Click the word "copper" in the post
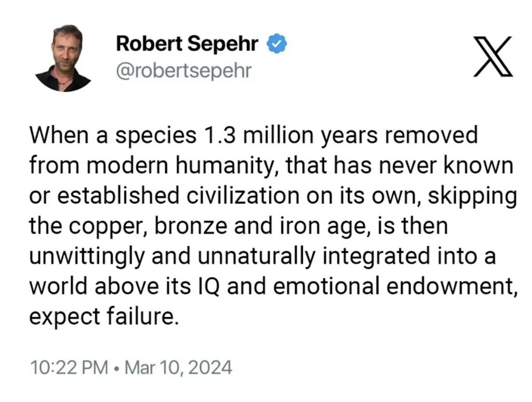 click(x=103, y=226)
